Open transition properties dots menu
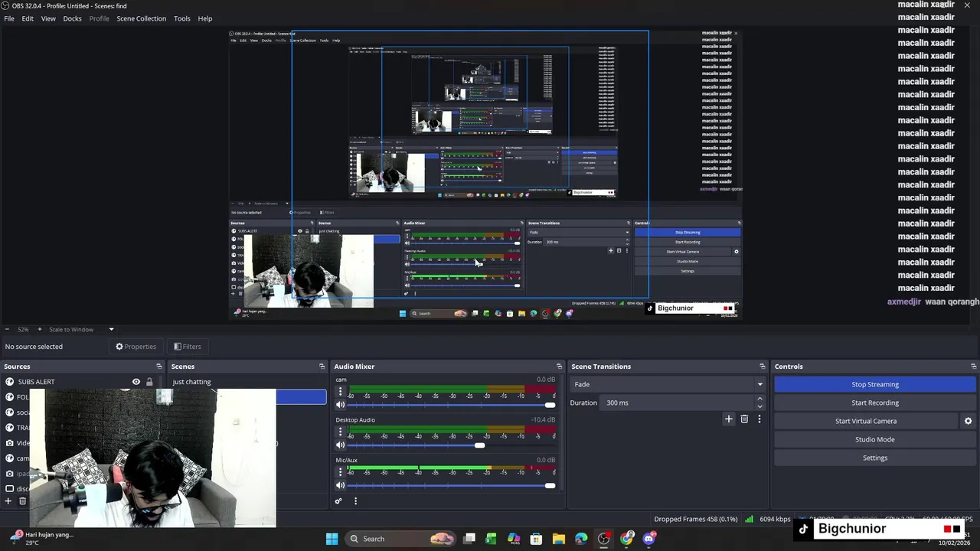 tap(759, 419)
